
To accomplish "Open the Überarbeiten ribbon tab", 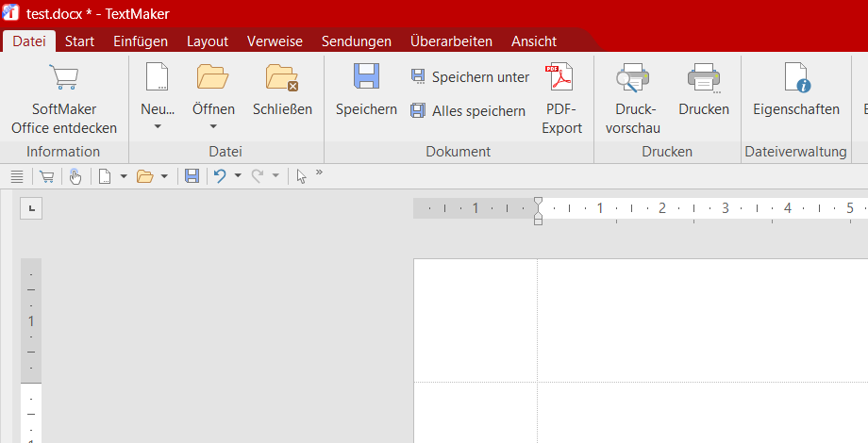I will coord(451,41).
